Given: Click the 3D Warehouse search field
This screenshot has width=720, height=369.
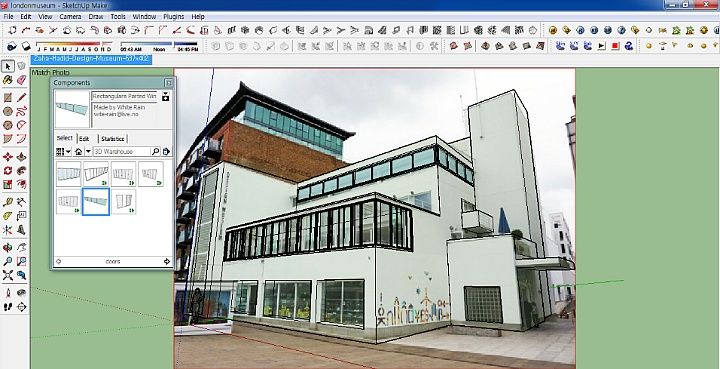Looking at the screenshot, I should (x=121, y=151).
